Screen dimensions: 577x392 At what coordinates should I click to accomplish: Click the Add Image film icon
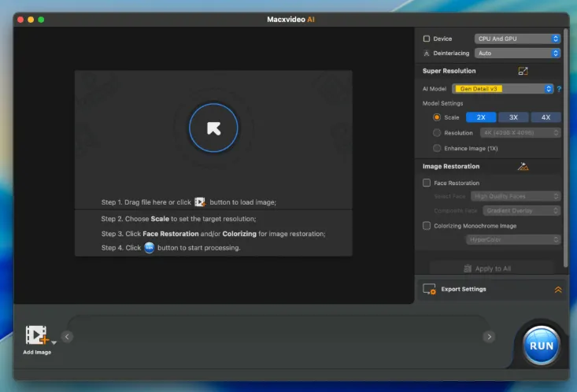click(37, 335)
